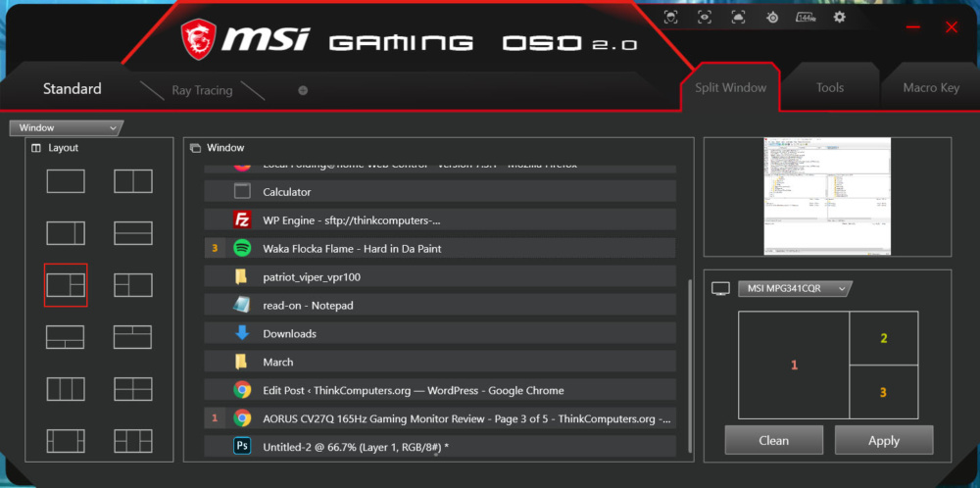Viewport: 980px width, 488px height.
Task: Select the four-quadrant grid layout
Action: [x=133, y=389]
